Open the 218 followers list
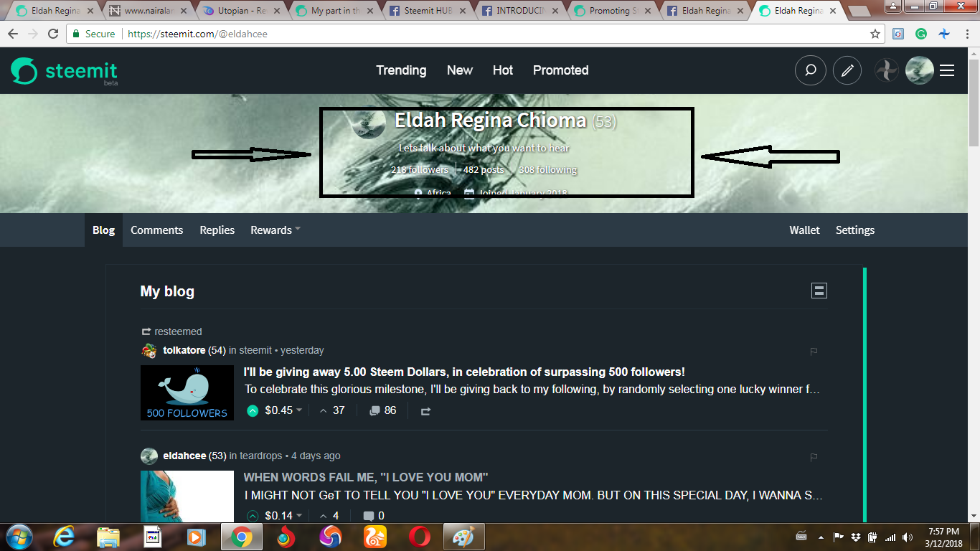Screen dimensions: 980x551 [420, 170]
